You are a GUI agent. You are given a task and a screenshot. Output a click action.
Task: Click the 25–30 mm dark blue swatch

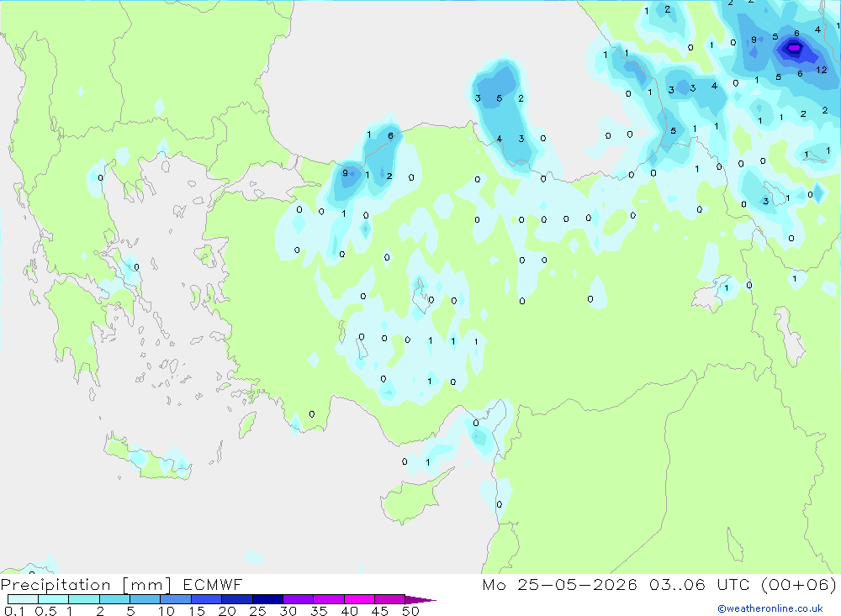tap(267, 599)
